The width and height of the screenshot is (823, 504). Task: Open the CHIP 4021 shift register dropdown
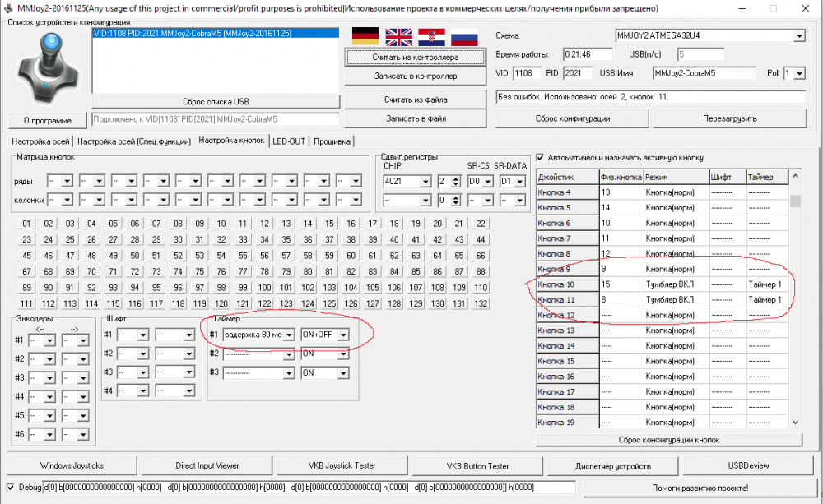[425, 182]
